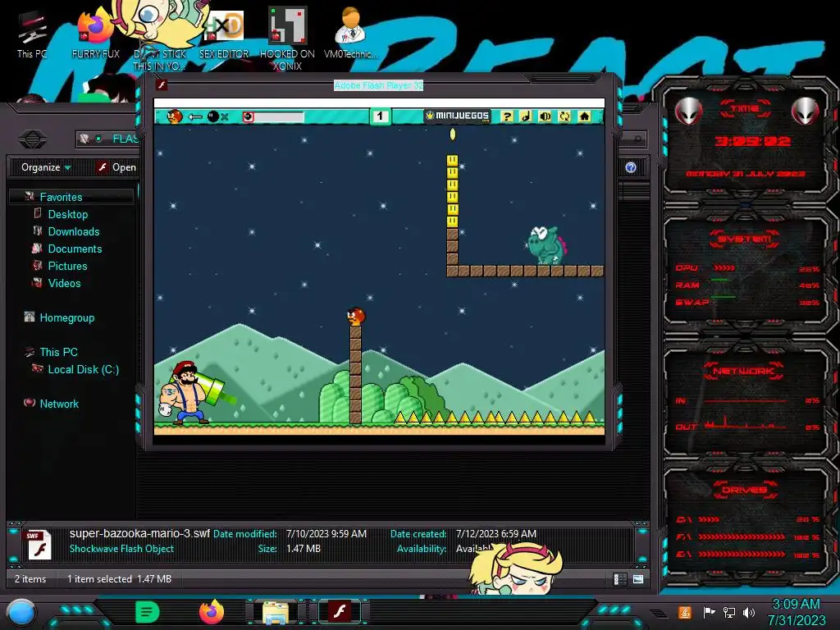Open the SEX EDITOR desktop shortcut
The image size is (840, 630).
click(224, 34)
